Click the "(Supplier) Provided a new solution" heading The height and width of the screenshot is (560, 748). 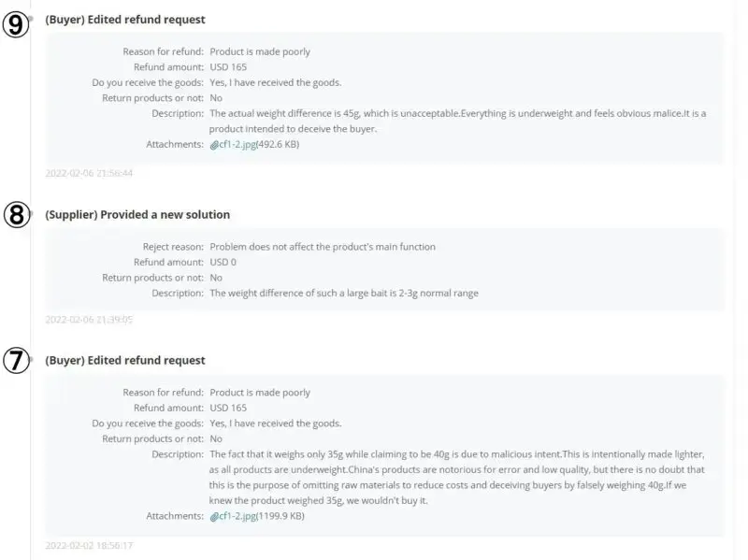point(137,215)
